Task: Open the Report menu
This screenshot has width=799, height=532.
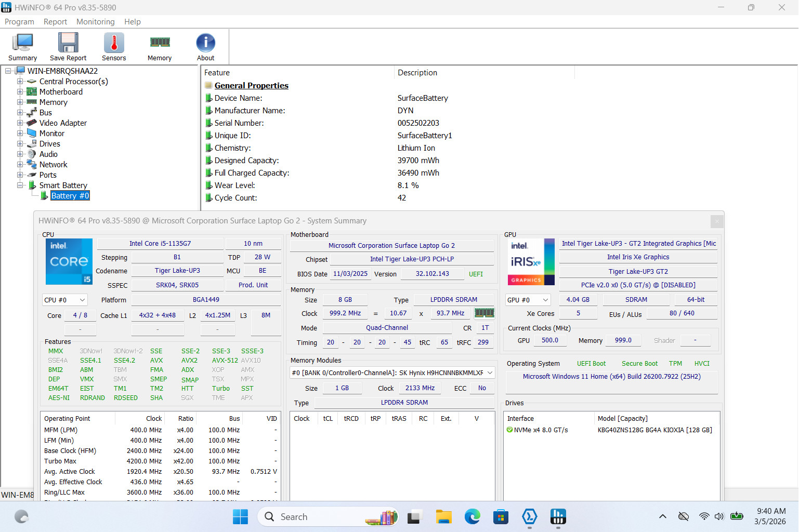Action: point(55,22)
